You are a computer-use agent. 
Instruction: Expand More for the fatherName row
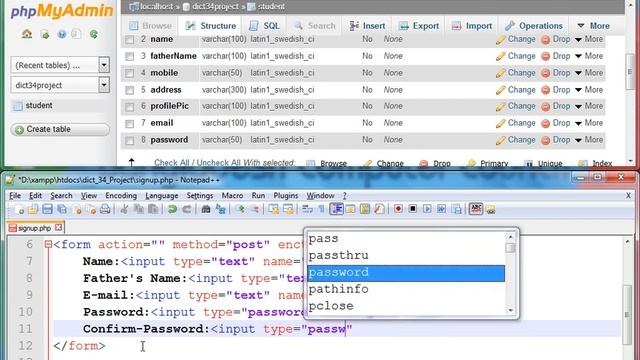[589, 56]
